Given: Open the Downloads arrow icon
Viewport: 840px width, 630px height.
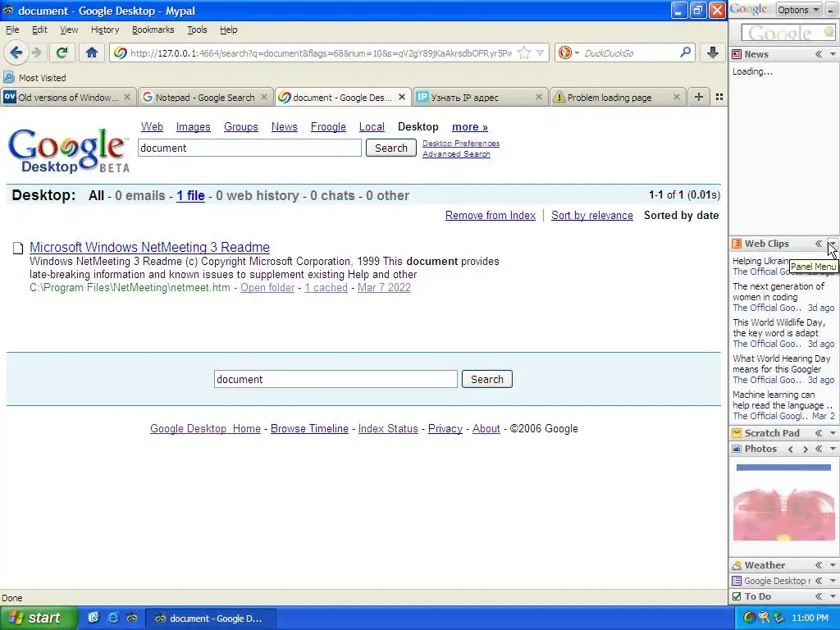Looking at the screenshot, I should (x=713, y=52).
